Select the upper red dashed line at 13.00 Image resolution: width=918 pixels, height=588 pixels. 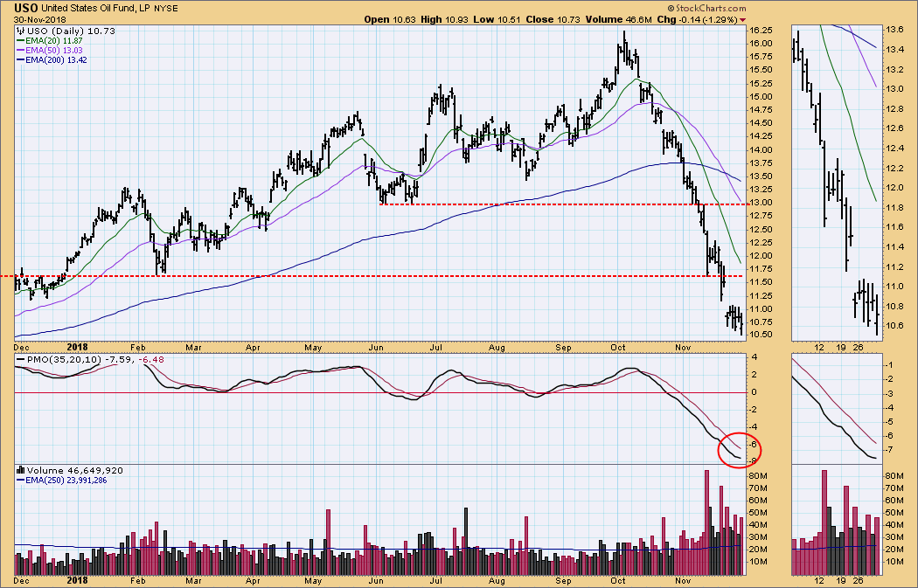pyautogui.click(x=560, y=204)
